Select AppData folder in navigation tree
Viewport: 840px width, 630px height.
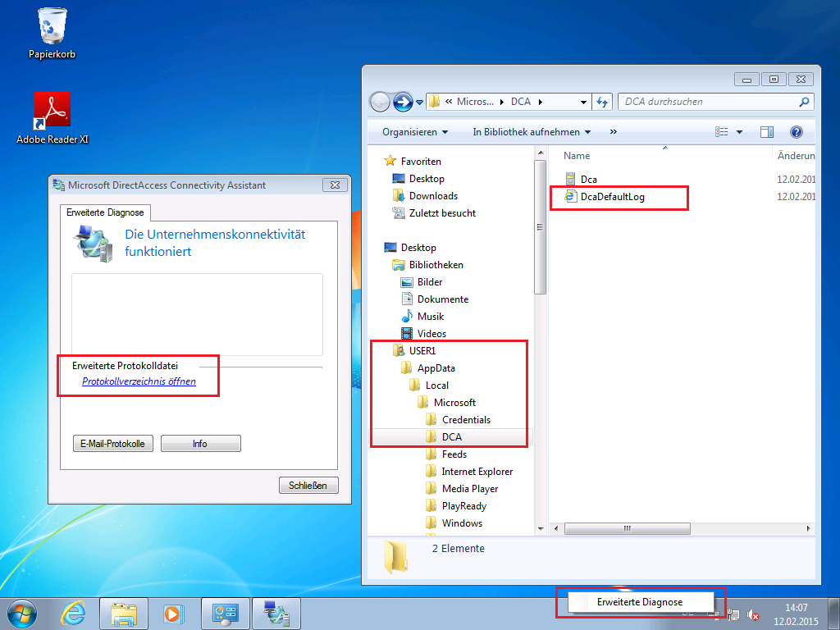click(x=428, y=368)
